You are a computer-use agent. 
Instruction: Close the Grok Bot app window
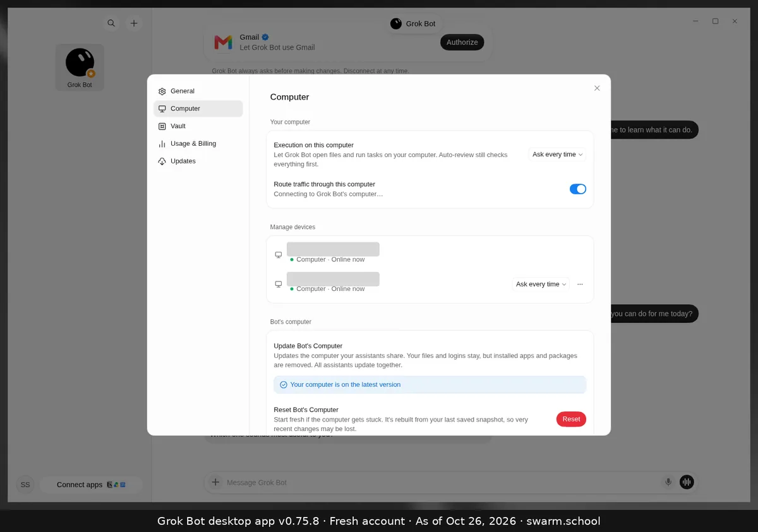pos(735,21)
